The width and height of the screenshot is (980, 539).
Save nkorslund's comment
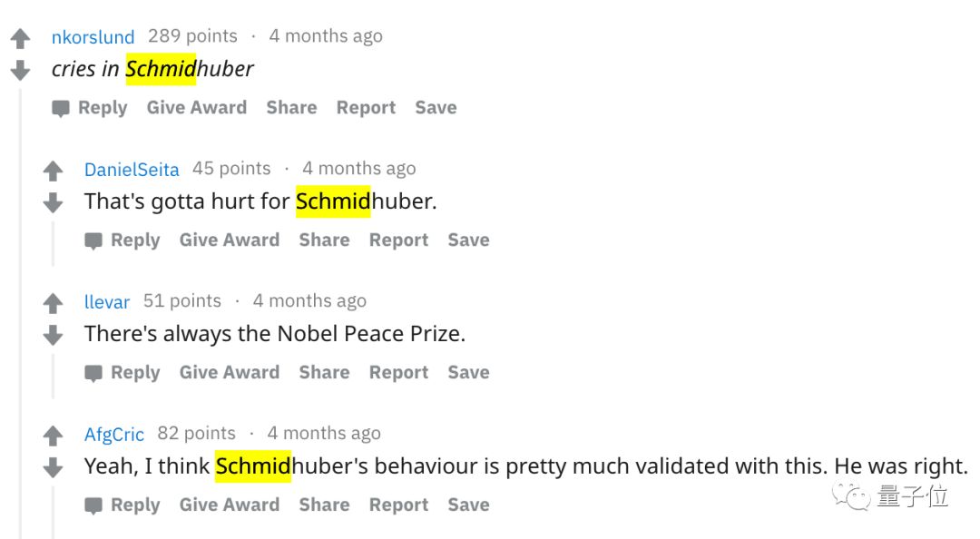tap(436, 108)
